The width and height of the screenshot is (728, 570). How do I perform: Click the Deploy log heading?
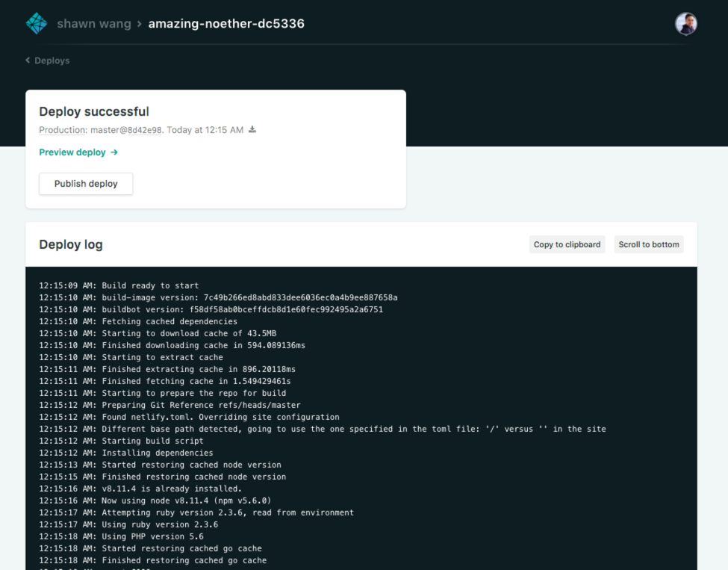(71, 244)
